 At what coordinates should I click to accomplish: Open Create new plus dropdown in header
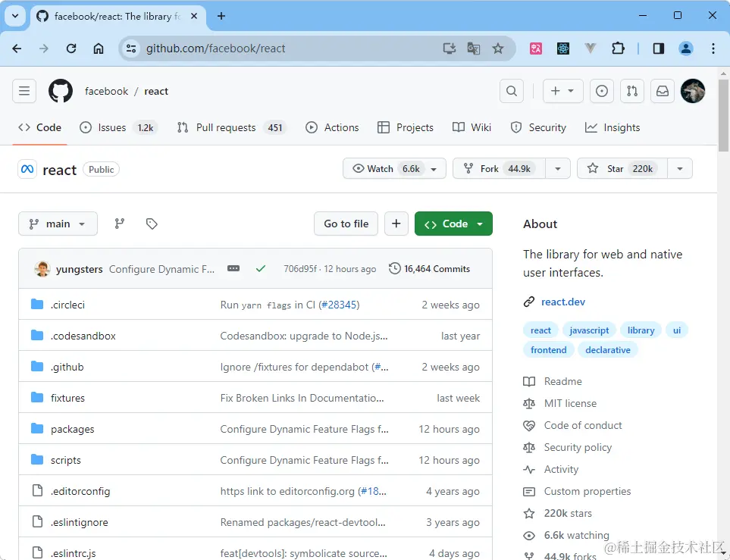[x=563, y=91]
